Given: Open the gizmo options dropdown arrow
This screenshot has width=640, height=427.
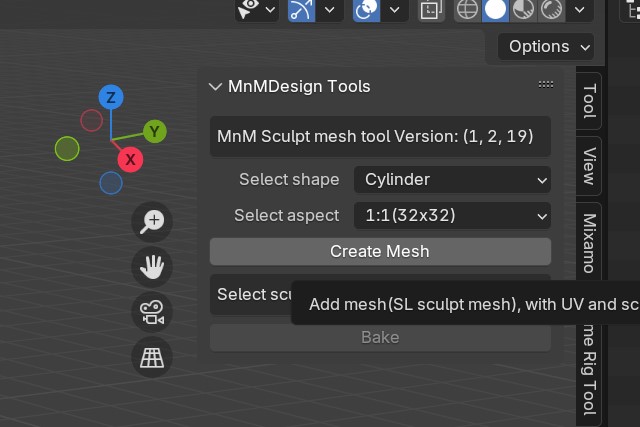Looking at the screenshot, I should [329, 10].
